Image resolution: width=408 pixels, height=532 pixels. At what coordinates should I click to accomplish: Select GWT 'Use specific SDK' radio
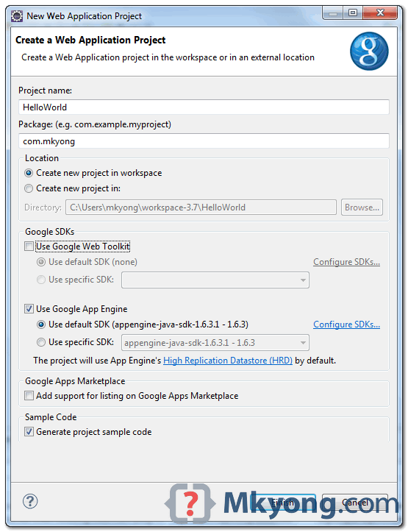[41, 280]
